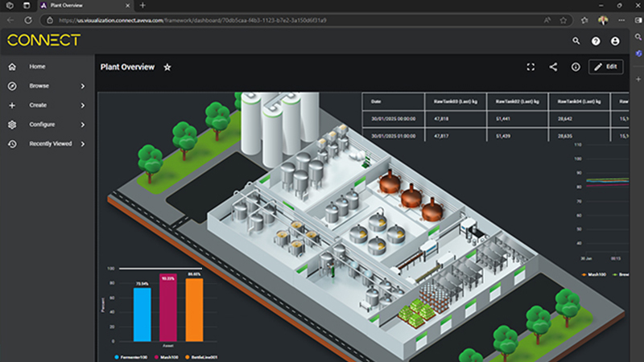The image size is (644, 362).
Task: Share the Plant Overview dashboard
Action: tap(553, 67)
